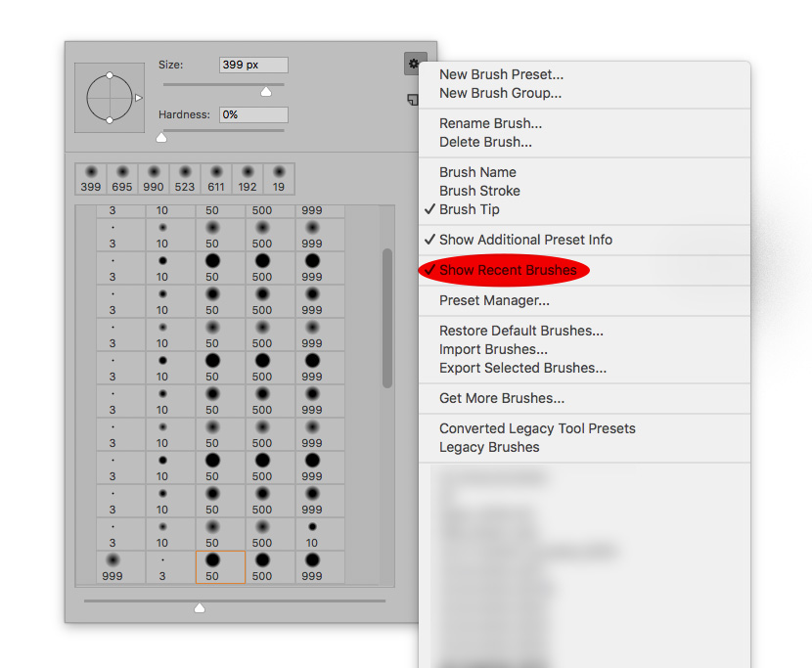Click the Size input field
Viewport: 812px width, 668px height.
(x=252, y=65)
